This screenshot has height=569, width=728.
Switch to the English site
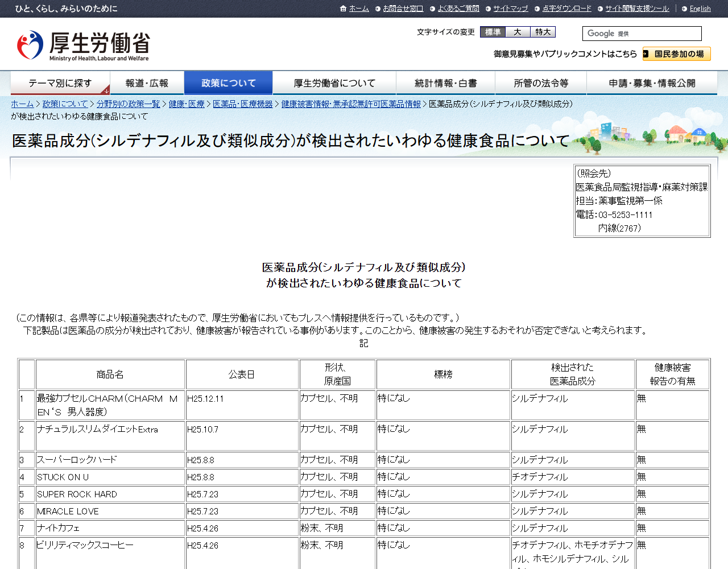point(700,9)
